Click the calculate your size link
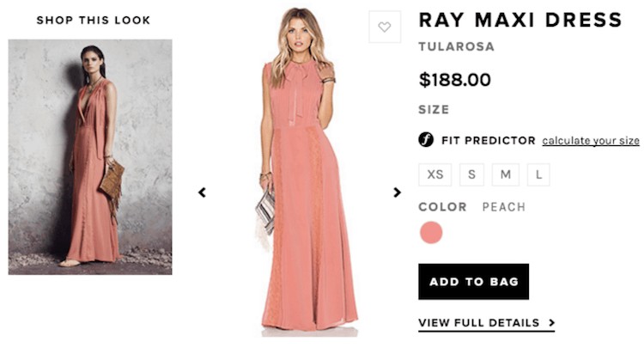 [x=590, y=141]
